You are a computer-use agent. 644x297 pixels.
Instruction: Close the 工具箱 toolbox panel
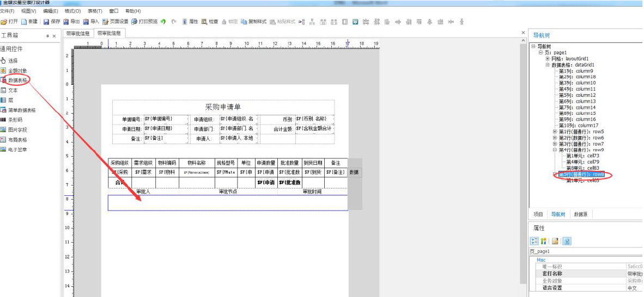[x=54, y=36]
